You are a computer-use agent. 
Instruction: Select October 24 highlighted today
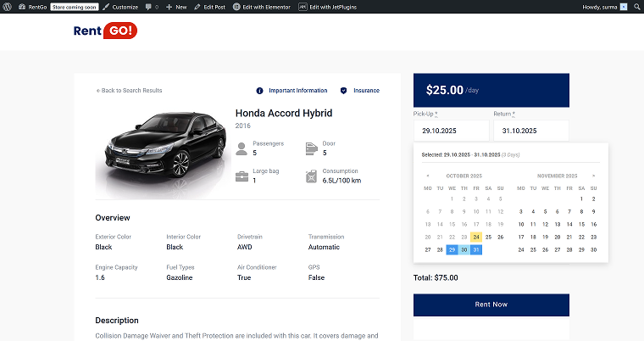pos(476,237)
